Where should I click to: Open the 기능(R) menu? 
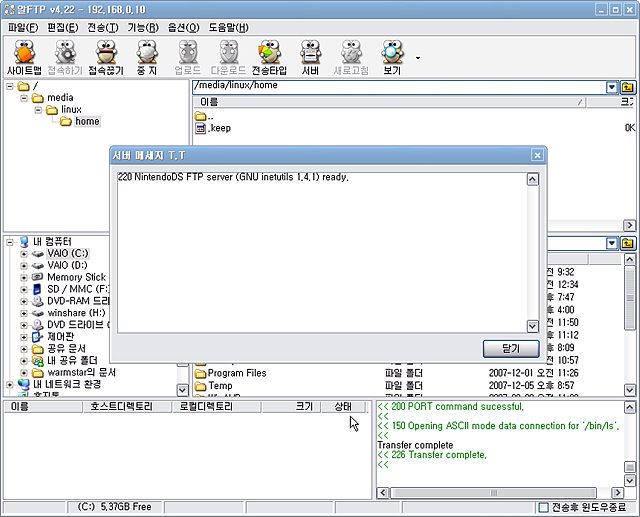(x=143, y=27)
